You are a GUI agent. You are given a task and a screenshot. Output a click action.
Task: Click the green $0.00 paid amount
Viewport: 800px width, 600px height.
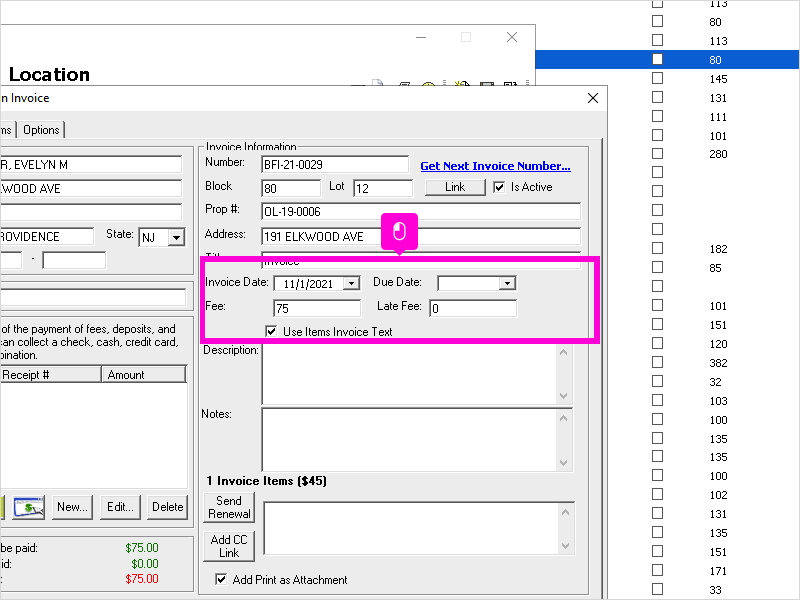tap(145, 563)
